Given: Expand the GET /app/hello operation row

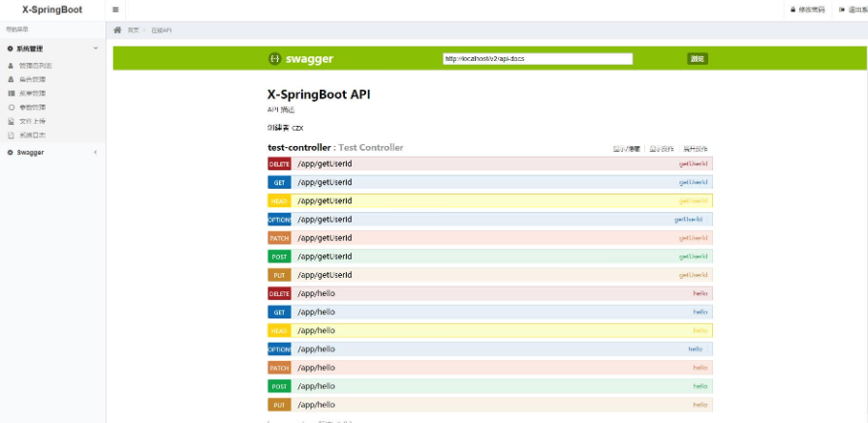Looking at the screenshot, I should click(316, 312).
